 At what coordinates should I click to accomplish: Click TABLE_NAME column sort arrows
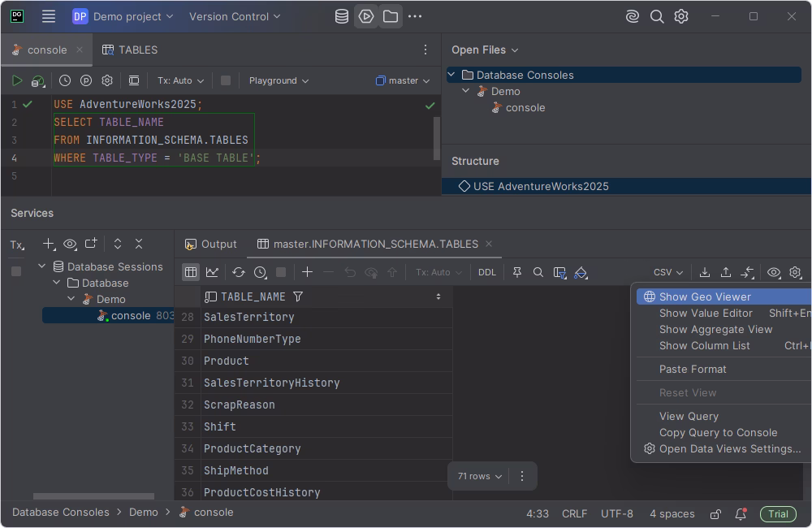point(438,297)
